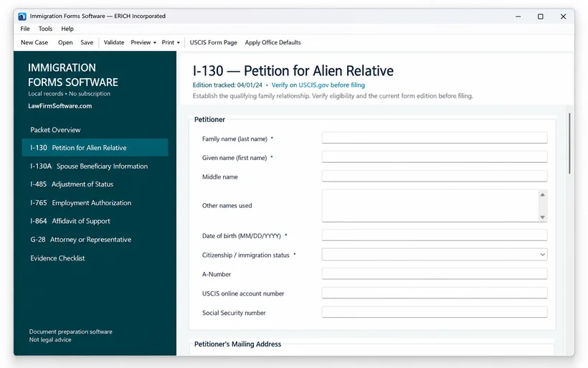
Task: Click the Petitioner's Mailing Address heading
Action: pyautogui.click(x=238, y=344)
